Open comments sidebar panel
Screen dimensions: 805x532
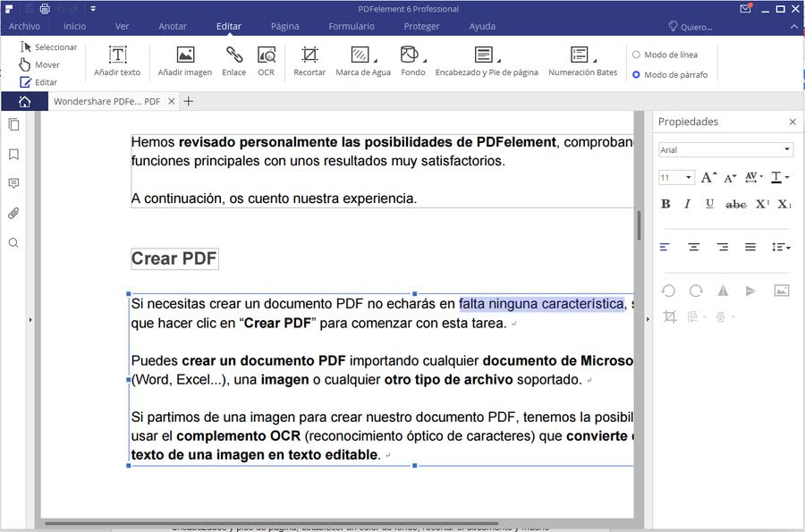[x=13, y=183]
